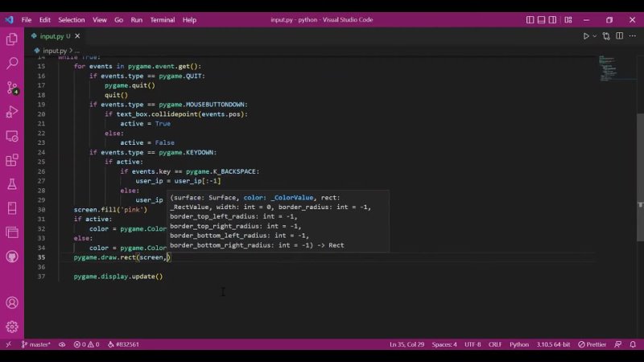Switch branch via master* in status bar
The image size is (644, 362).
(x=36, y=344)
